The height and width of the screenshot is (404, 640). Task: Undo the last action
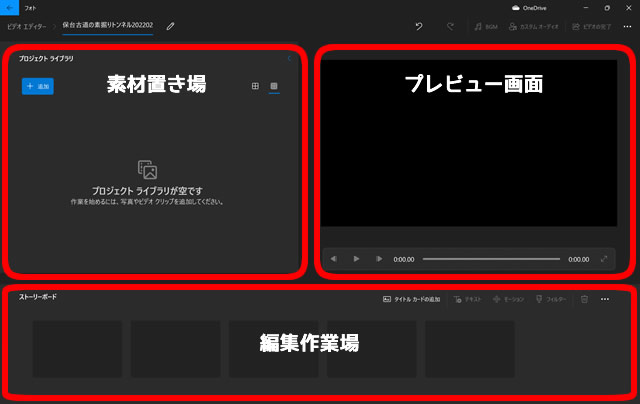[418, 26]
